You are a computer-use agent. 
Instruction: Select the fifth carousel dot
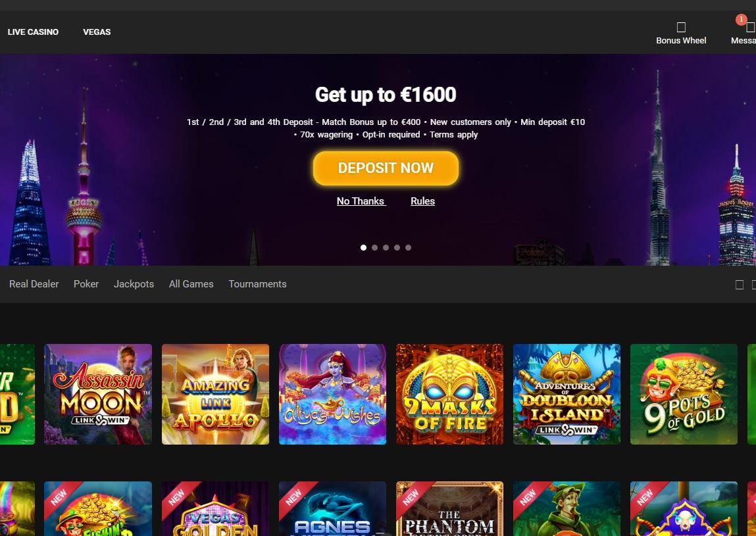[409, 247]
